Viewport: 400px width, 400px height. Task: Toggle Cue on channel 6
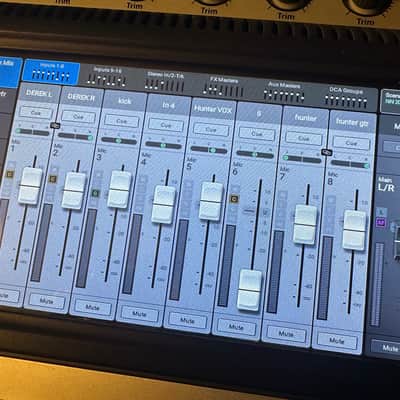point(257,134)
